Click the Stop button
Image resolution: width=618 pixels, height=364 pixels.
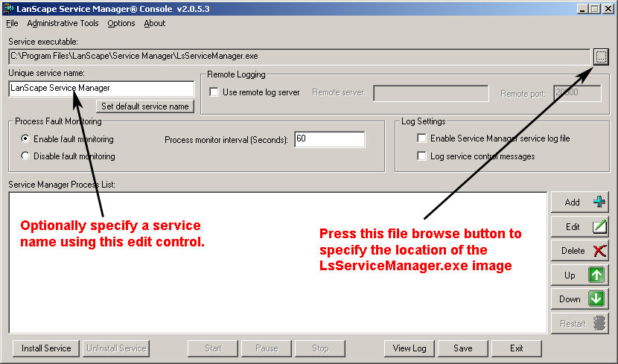pyautogui.click(x=320, y=348)
